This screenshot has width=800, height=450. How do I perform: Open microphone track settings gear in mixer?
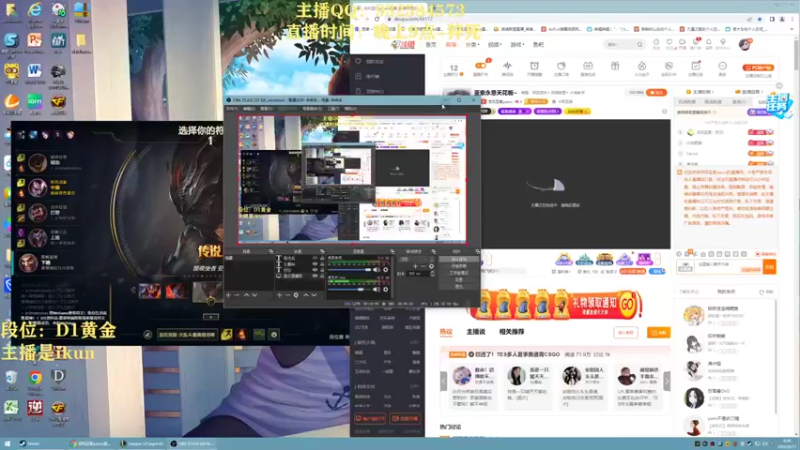coord(385,289)
